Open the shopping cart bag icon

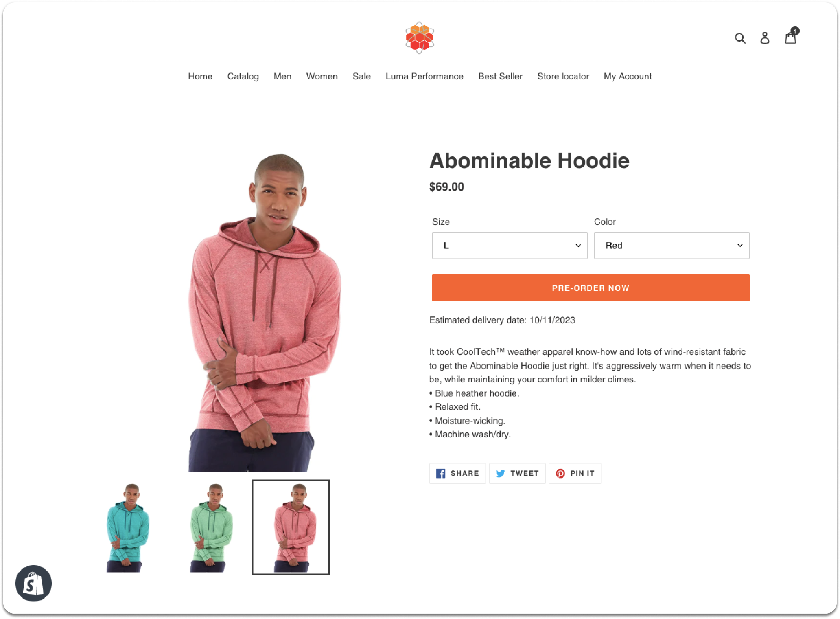pos(791,37)
